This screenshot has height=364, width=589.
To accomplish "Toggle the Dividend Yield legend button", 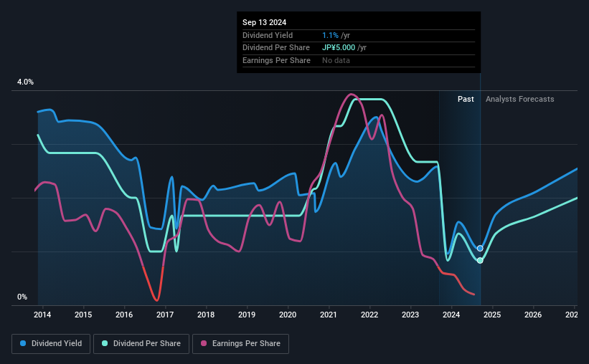I will 51,344.
